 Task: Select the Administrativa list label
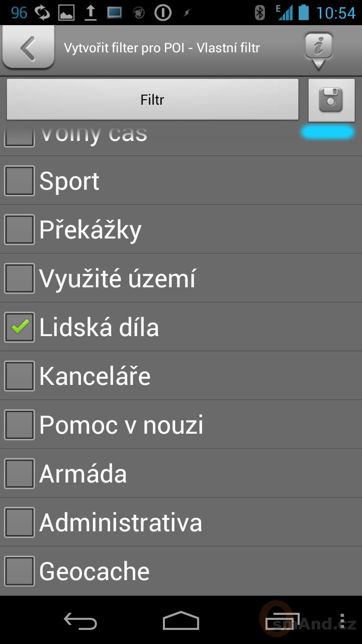tap(121, 522)
